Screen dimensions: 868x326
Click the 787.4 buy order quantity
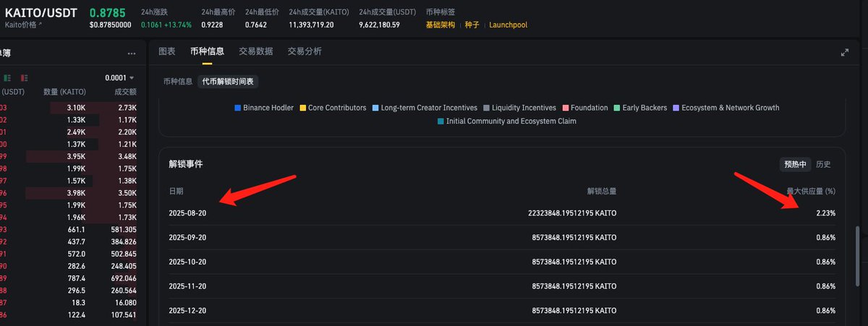(x=77, y=278)
